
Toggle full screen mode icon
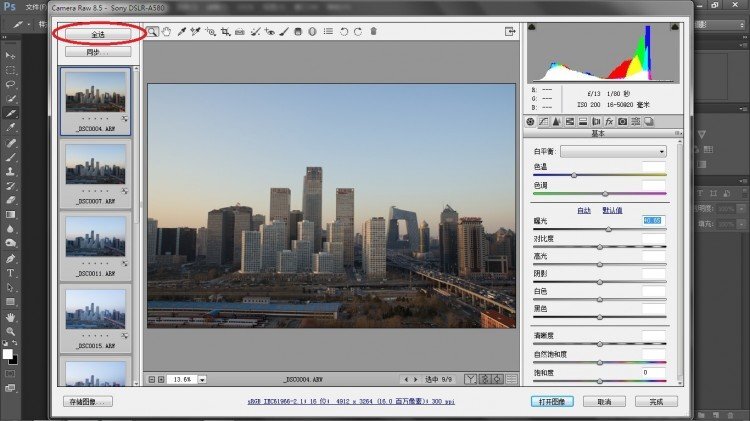click(510, 32)
